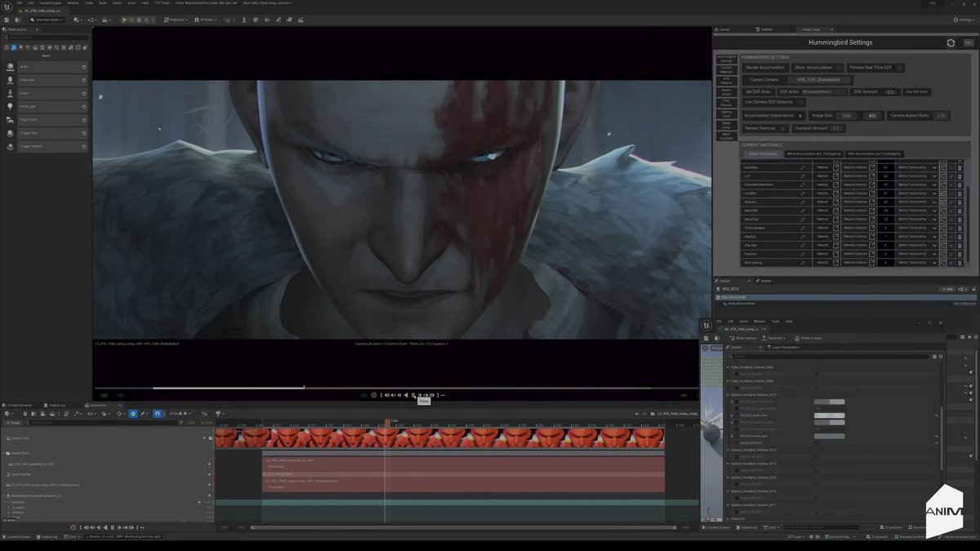This screenshot has height=551, width=980.
Task: Click the Pause button under the viewport
Action: (414, 395)
